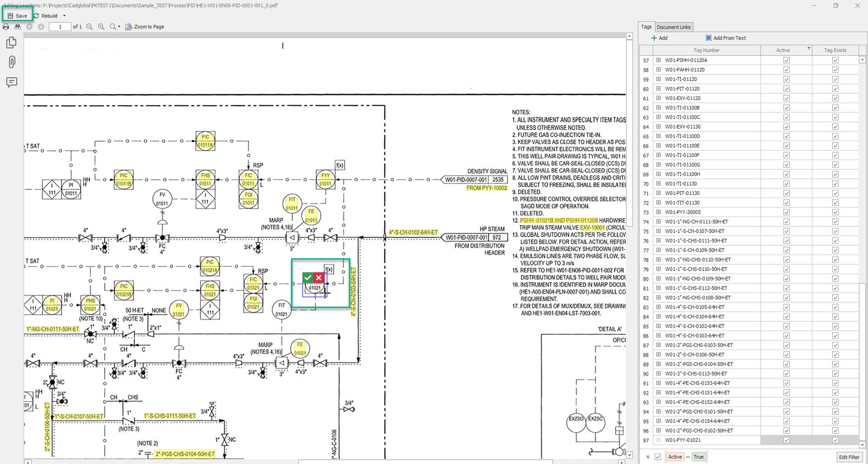Open the comments panel icon
The width and height of the screenshot is (868, 464).
click(x=11, y=82)
